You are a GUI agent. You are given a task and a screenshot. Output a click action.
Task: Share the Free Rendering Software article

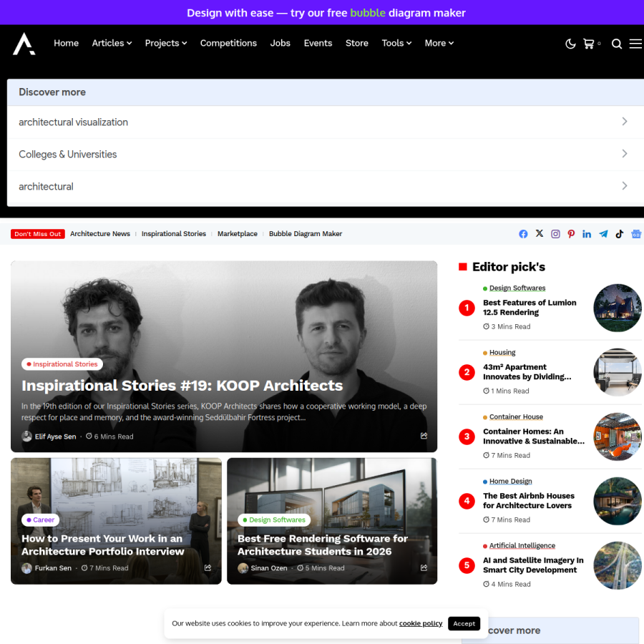424,567
